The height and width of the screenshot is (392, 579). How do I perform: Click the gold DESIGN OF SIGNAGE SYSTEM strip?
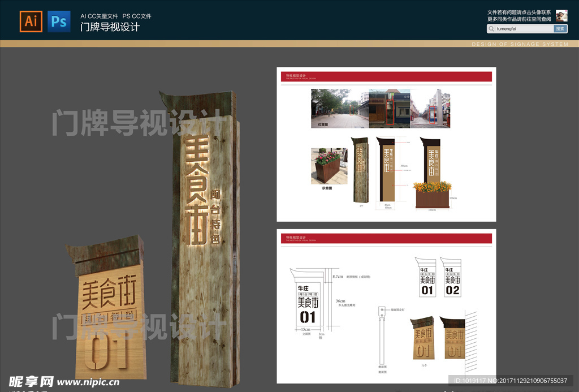click(x=289, y=44)
